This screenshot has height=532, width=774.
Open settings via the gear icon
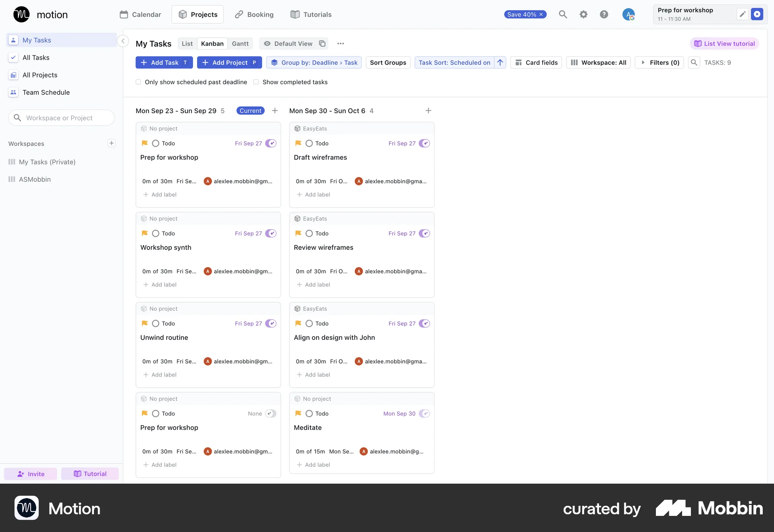tap(583, 14)
